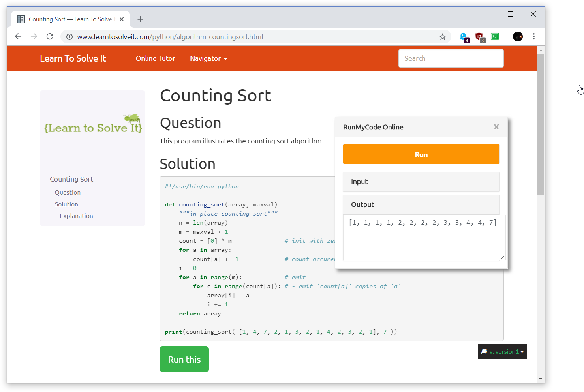Select the Counting Sort browser tab
This screenshot has width=584, height=392.
point(70,19)
